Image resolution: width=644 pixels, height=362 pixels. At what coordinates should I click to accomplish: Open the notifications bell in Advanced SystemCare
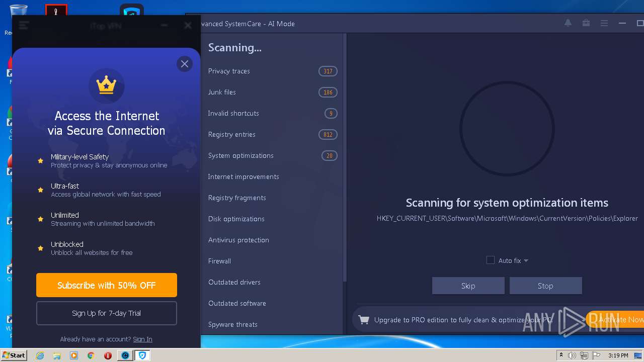coord(568,23)
